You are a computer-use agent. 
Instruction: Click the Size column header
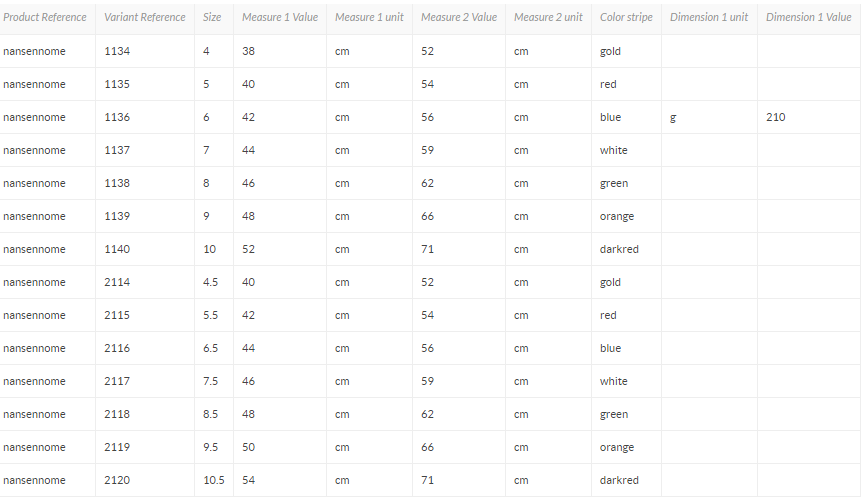(x=212, y=17)
